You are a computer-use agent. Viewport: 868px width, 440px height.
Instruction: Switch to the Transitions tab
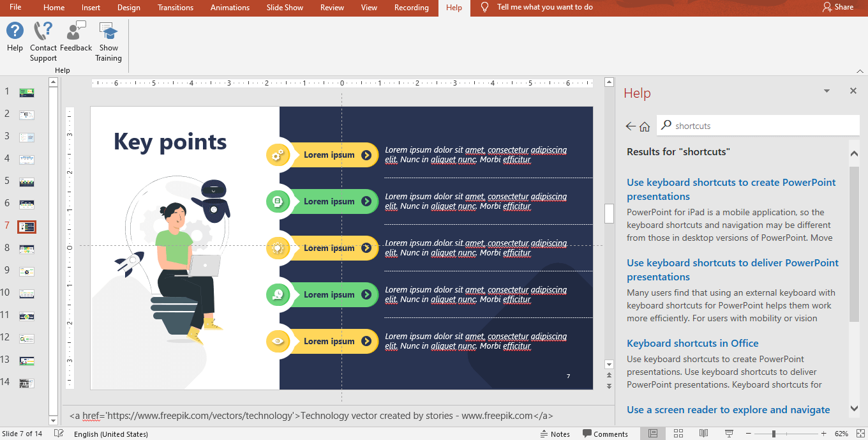pyautogui.click(x=176, y=8)
